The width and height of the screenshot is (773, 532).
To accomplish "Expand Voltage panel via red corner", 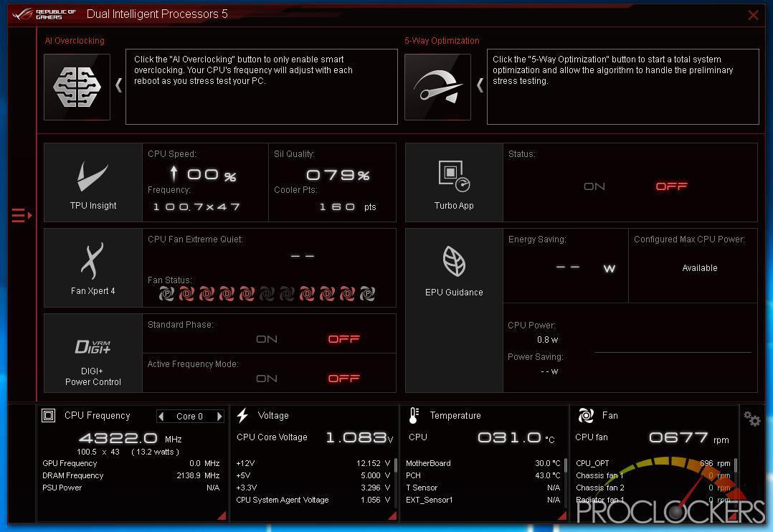I will (x=392, y=516).
